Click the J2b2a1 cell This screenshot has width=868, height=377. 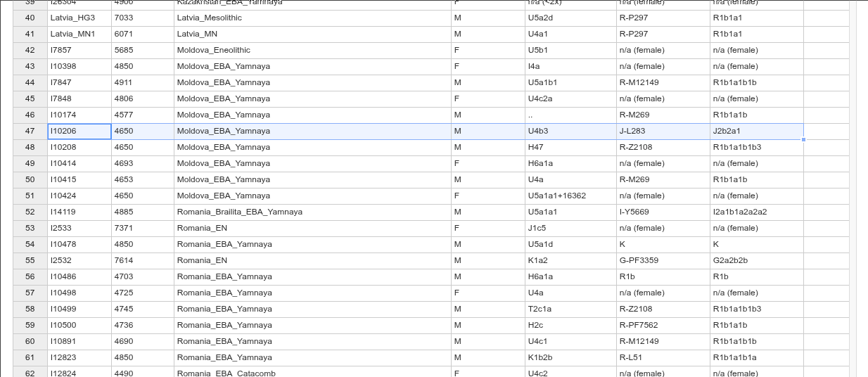point(757,131)
